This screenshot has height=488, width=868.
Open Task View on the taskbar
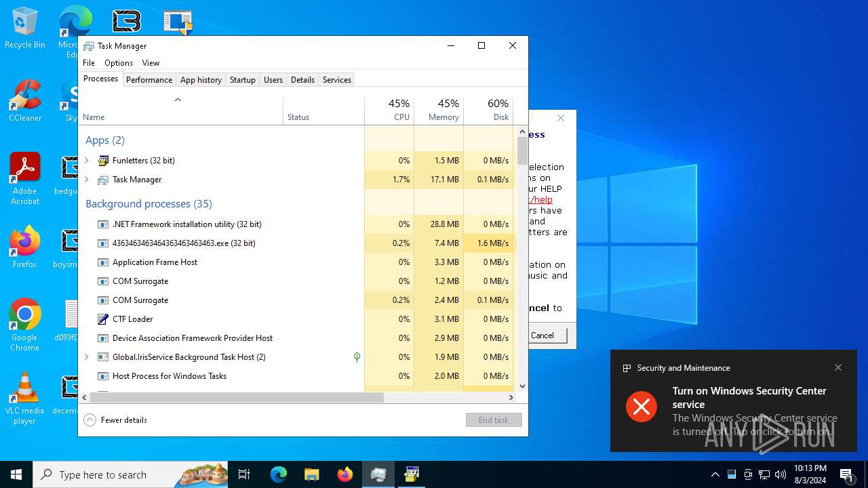[x=244, y=474]
